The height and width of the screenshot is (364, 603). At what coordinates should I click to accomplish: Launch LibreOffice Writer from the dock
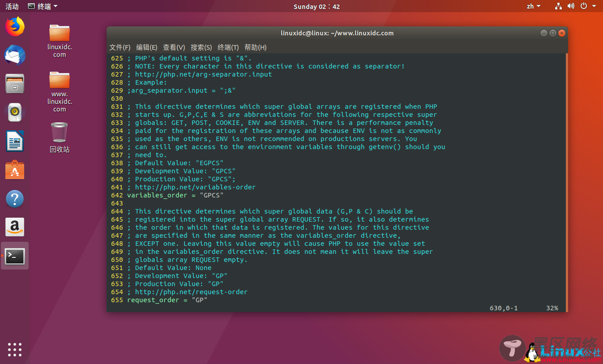pyautogui.click(x=15, y=141)
